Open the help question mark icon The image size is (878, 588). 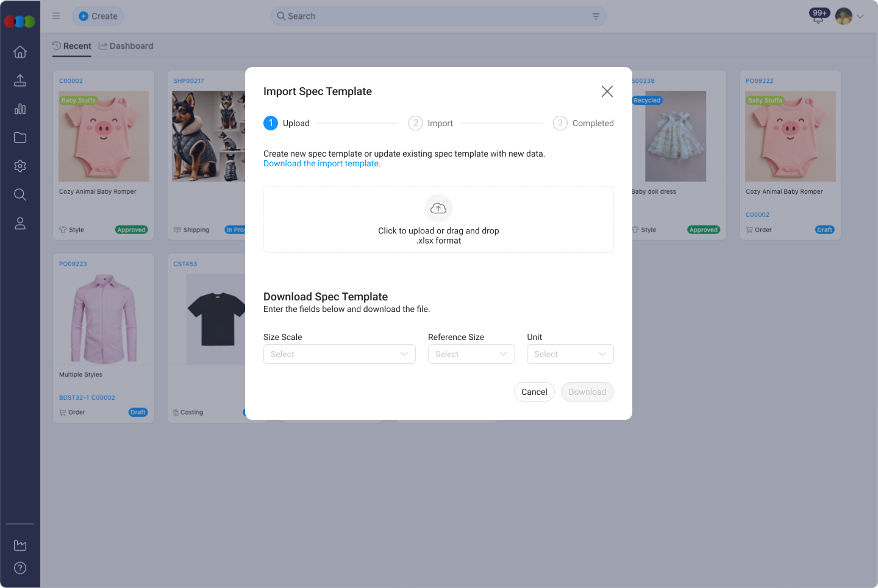pyautogui.click(x=20, y=568)
